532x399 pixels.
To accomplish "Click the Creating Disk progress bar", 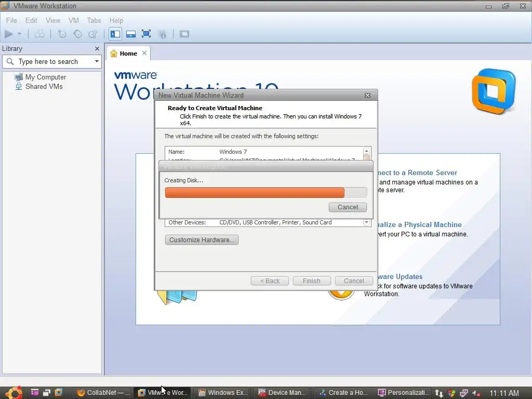I will tap(265, 192).
